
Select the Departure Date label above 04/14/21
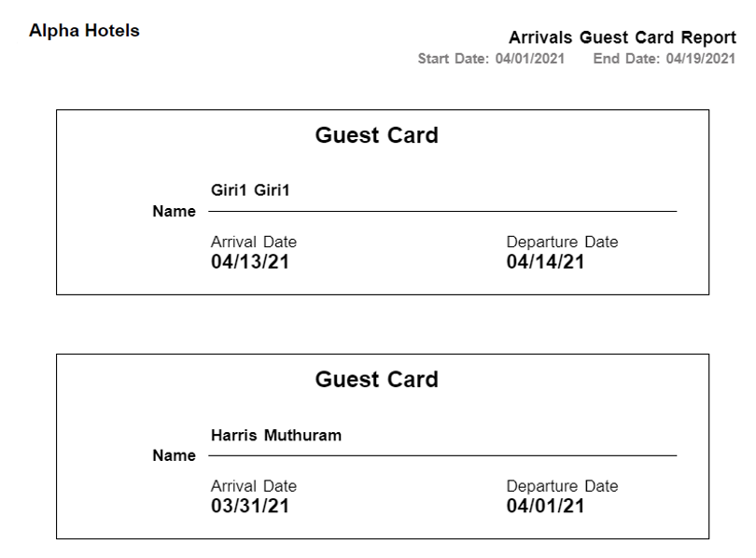pos(562,243)
